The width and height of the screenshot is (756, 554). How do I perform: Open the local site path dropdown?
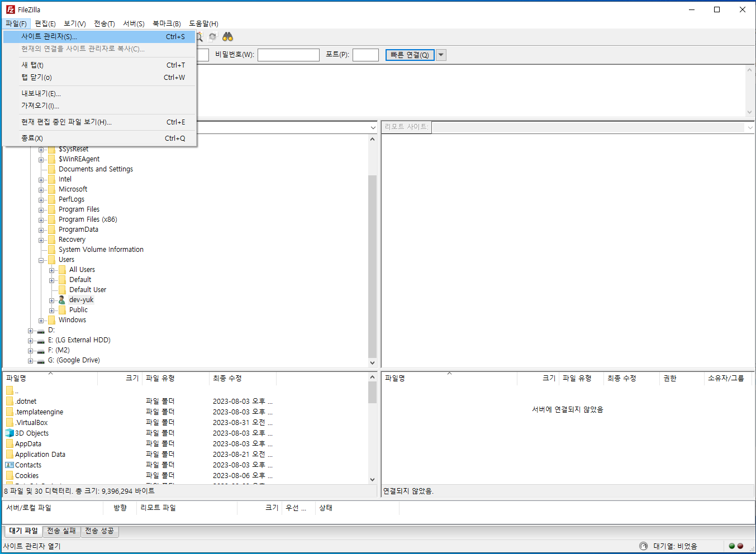[373, 127]
